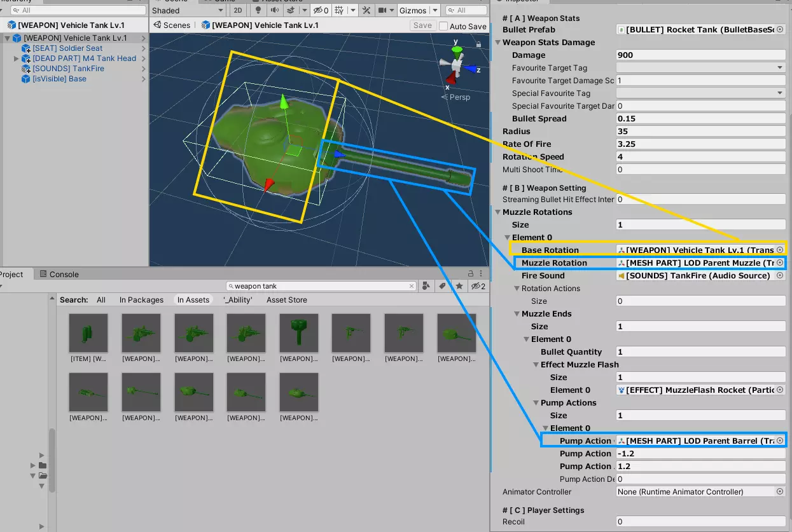Click the Damage value input field

click(x=701, y=55)
